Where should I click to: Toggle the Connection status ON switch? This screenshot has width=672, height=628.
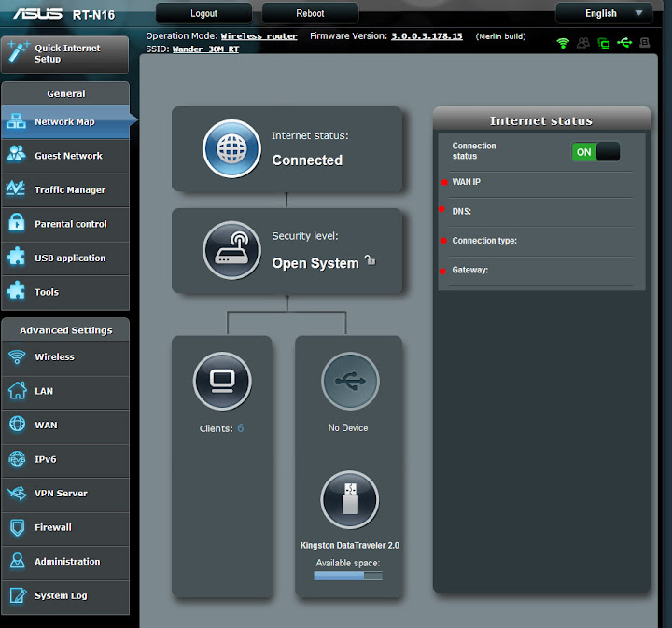(595, 152)
